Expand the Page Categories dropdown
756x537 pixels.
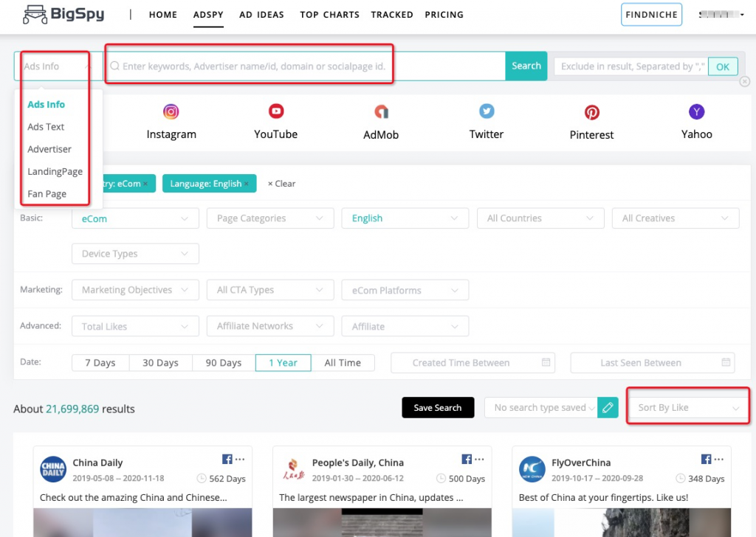point(270,218)
